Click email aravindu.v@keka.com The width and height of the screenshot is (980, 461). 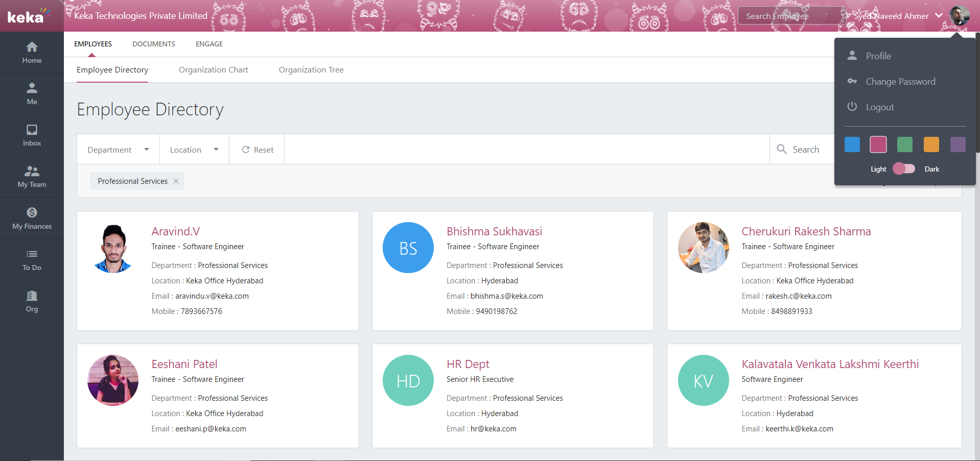coord(212,296)
